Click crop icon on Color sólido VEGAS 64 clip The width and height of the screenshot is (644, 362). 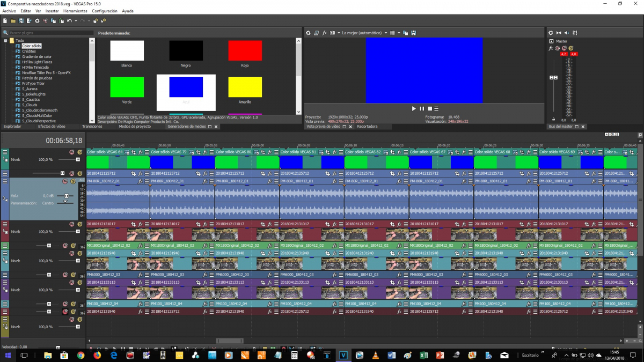tap(133, 152)
